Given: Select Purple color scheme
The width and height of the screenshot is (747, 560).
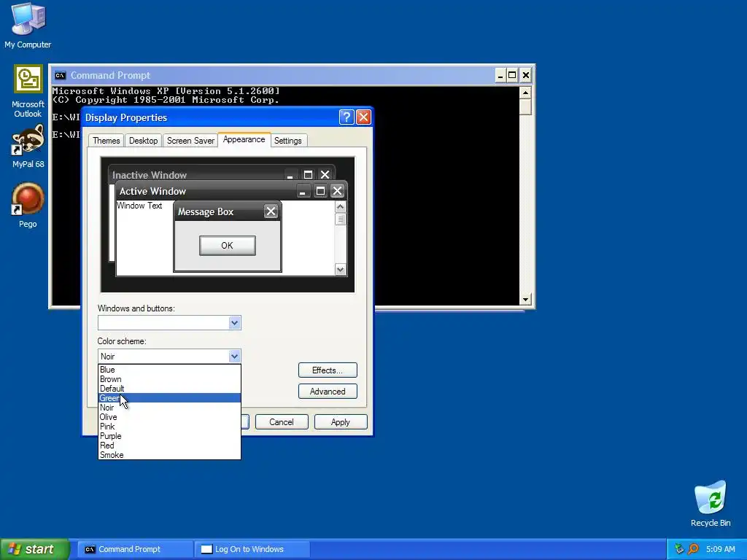Looking at the screenshot, I should click(169, 436).
